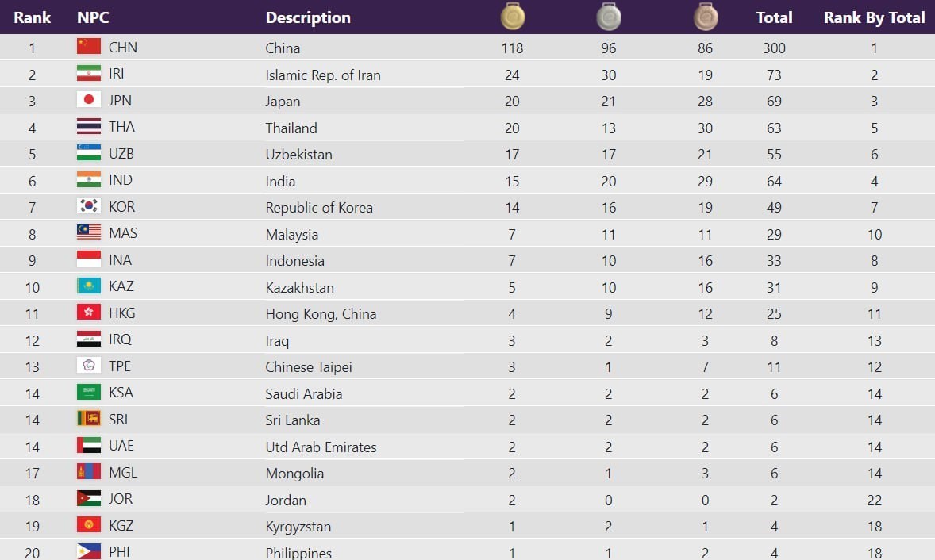This screenshot has height=560, width=935.
Task: Click the India flag icon
Action: pos(89,180)
